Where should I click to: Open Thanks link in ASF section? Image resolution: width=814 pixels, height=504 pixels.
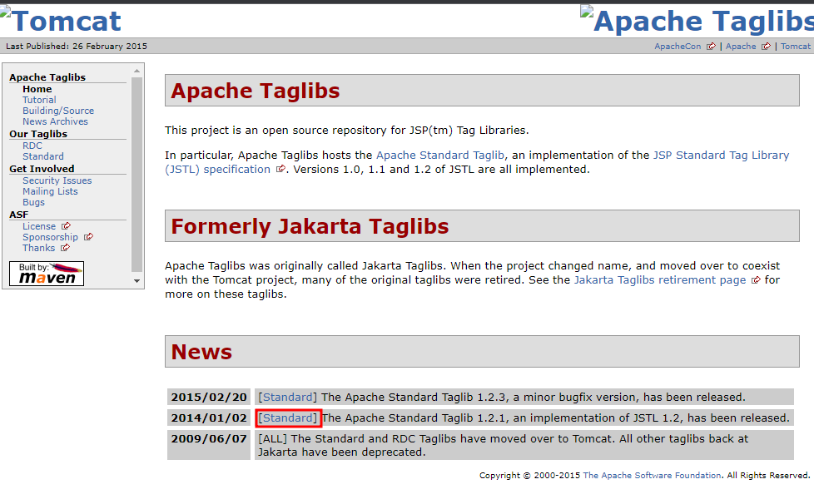[x=38, y=248]
